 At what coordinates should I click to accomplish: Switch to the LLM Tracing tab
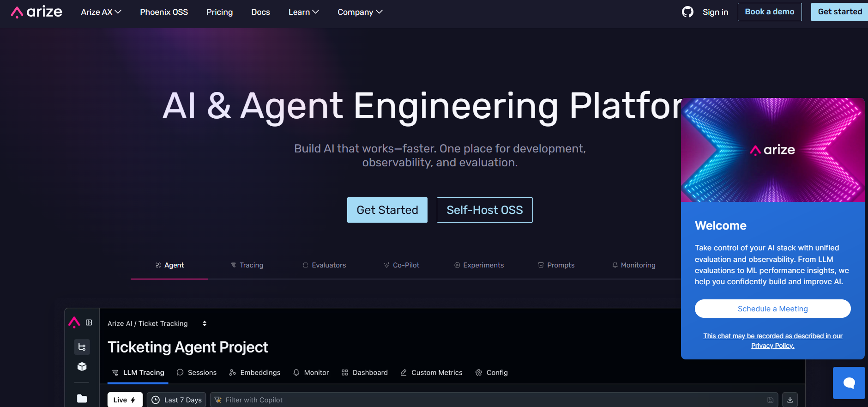click(138, 373)
